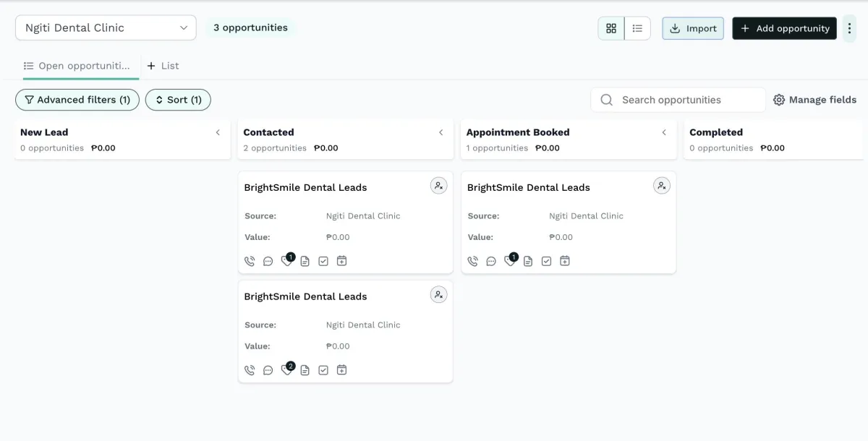The image size is (868, 441).
Task: Call from Contacted card with tag badge 1
Action: 250,261
